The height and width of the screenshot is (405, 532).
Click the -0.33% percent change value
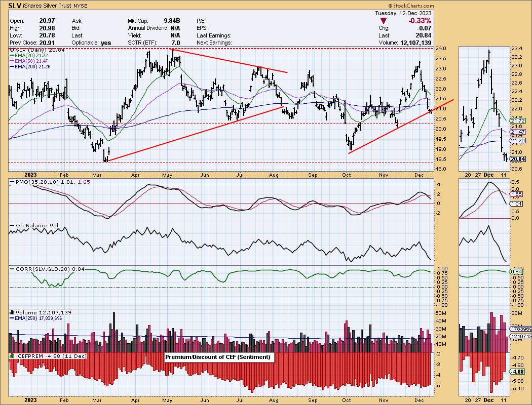420,21
